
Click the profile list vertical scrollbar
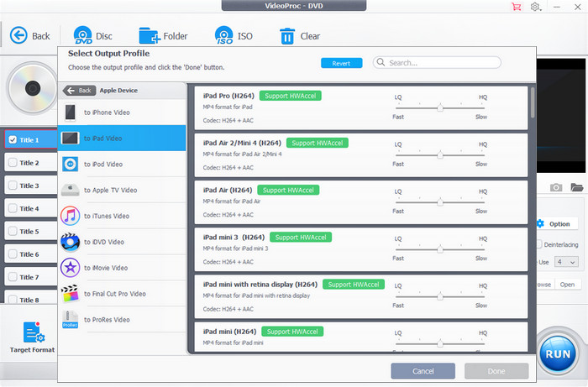pos(533,102)
